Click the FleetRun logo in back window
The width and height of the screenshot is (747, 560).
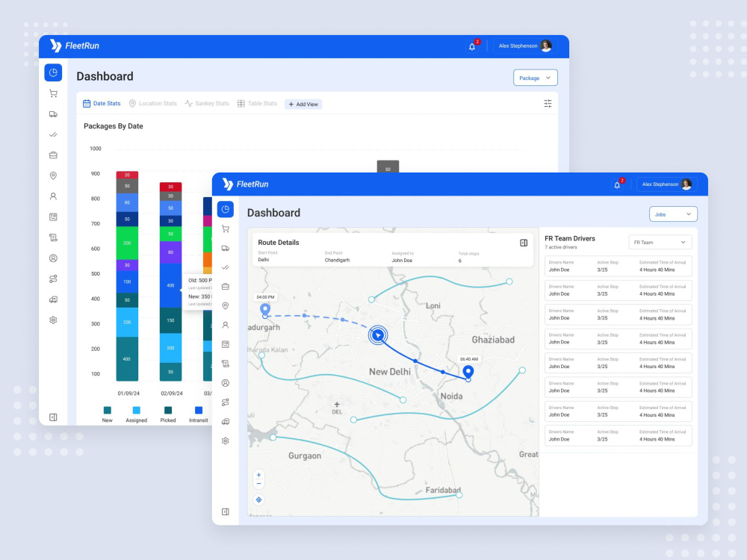(75, 46)
